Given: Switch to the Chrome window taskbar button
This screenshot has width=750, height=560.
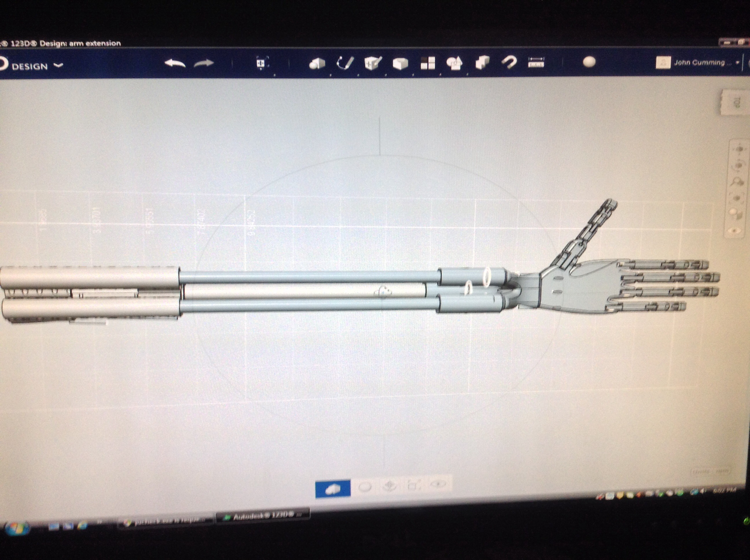Looking at the screenshot, I should point(166,521).
